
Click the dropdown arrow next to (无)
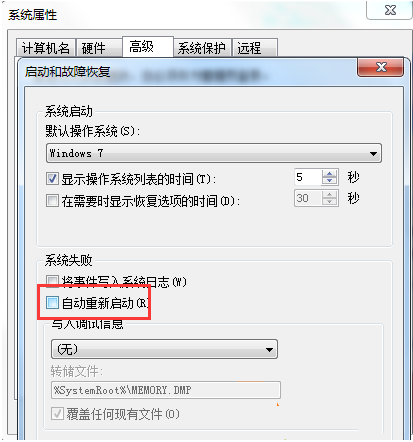[269, 350]
